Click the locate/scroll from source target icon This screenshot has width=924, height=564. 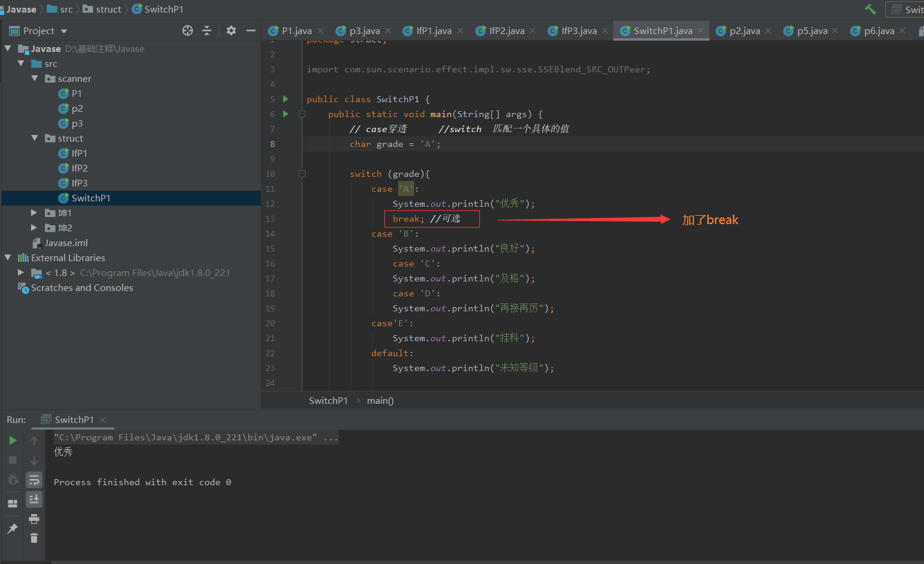(188, 30)
